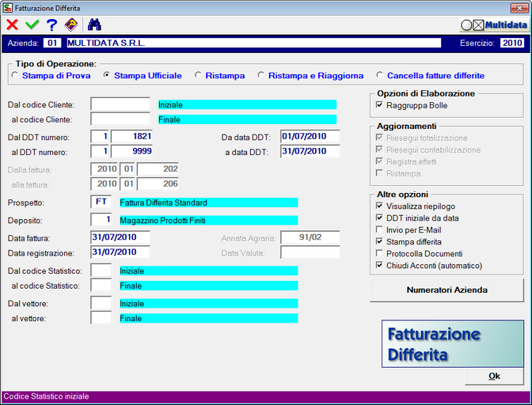The width and height of the screenshot is (532, 405).
Task: Click the Ok button
Action: (x=494, y=377)
